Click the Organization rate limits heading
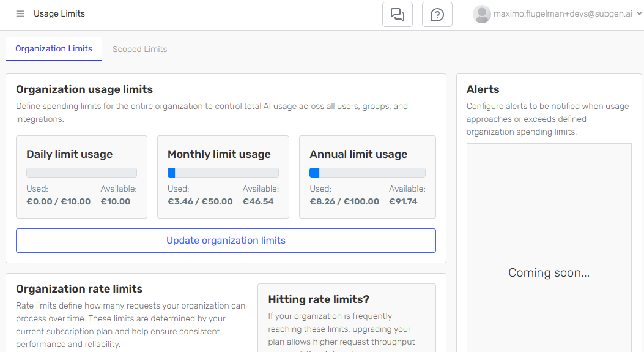644x352 pixels. pos(79,289)
